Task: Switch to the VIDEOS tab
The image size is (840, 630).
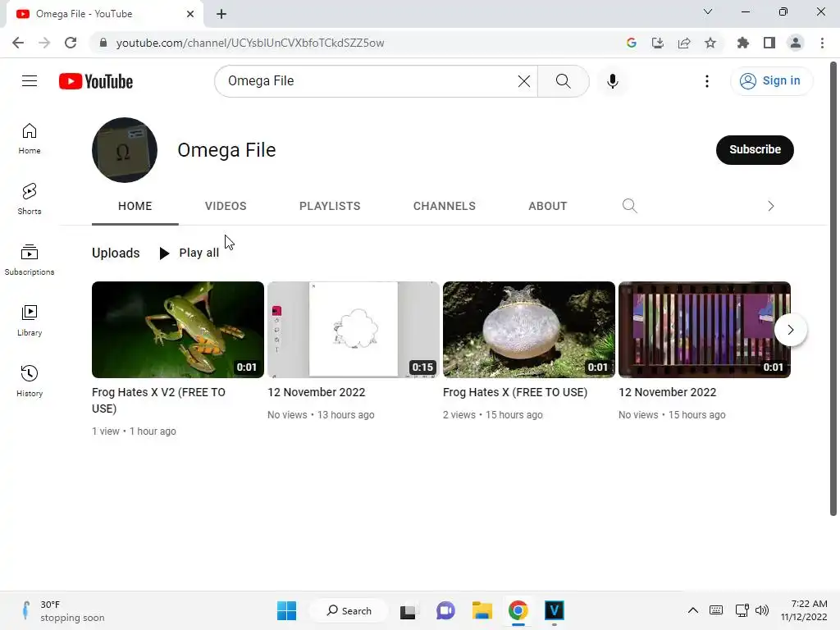Action: point(226,206)
